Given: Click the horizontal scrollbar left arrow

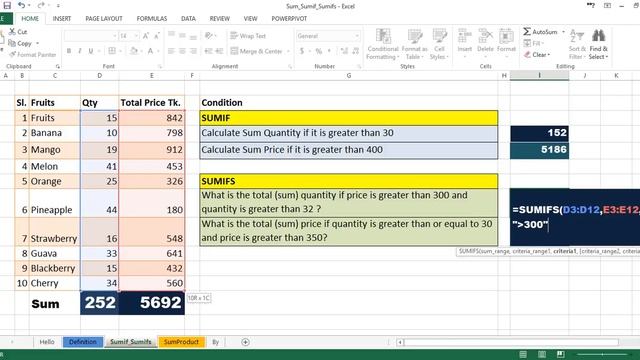Looking at the screenshot, I should click(x=400, y=342).
